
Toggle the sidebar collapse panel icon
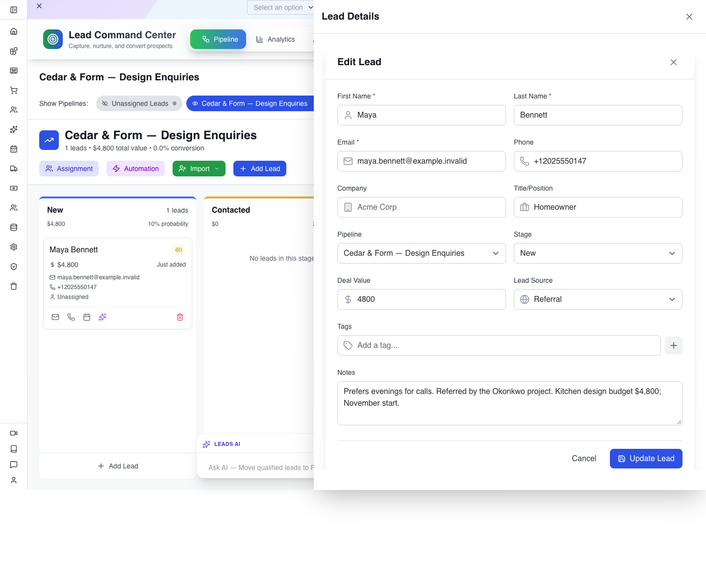tap(14, 10)
